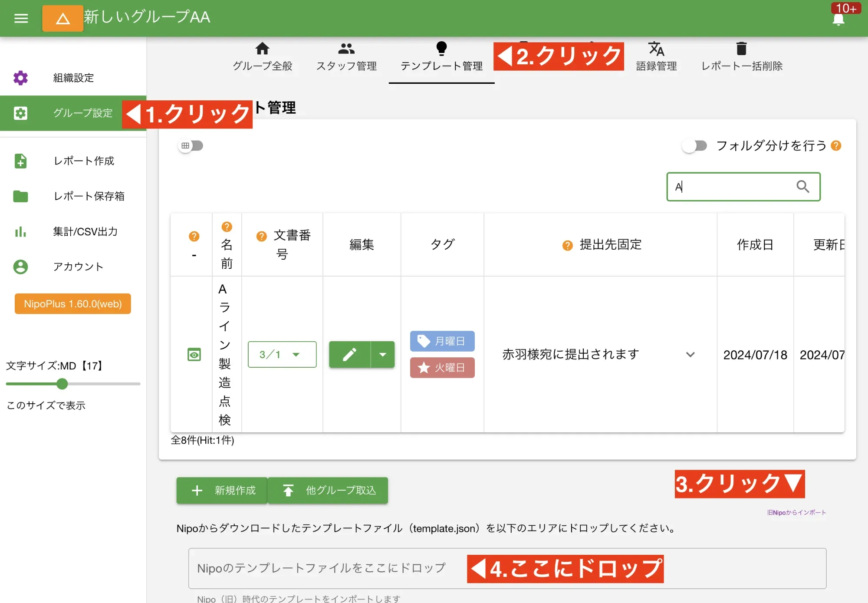Edit the template with the pencil icon
The width and height of the screenshot is (868, 603).
coord(350,355)
